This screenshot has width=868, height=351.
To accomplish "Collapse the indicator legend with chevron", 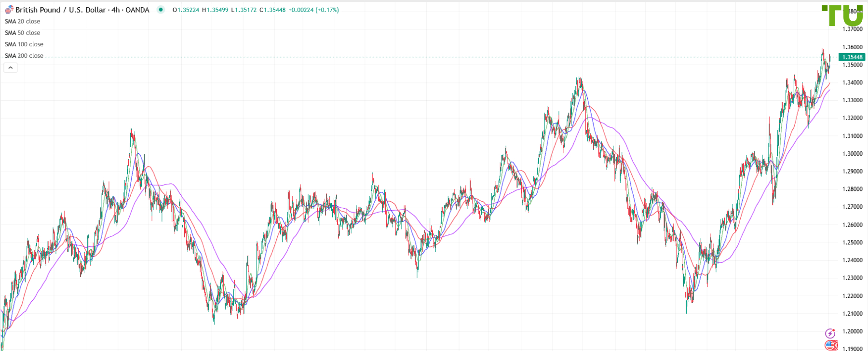I will point(11,68).
